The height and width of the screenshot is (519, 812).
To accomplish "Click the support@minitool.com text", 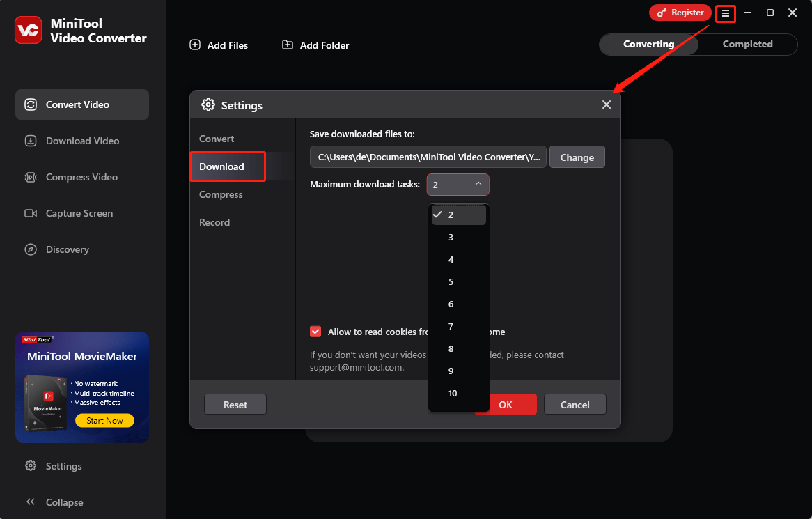I will click(x=356, y=367).
